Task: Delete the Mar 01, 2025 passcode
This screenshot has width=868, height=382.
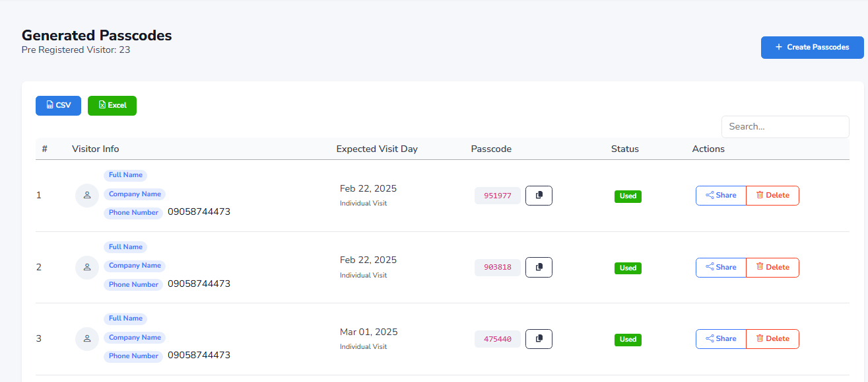Action: pyautogui.click(x=772, y=338)
